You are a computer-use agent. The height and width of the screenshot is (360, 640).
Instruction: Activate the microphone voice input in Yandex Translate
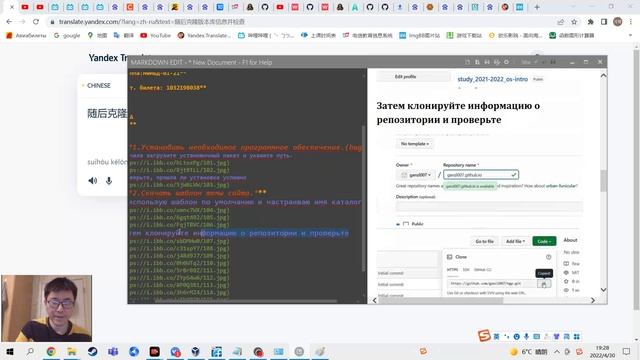click(109, 180)
